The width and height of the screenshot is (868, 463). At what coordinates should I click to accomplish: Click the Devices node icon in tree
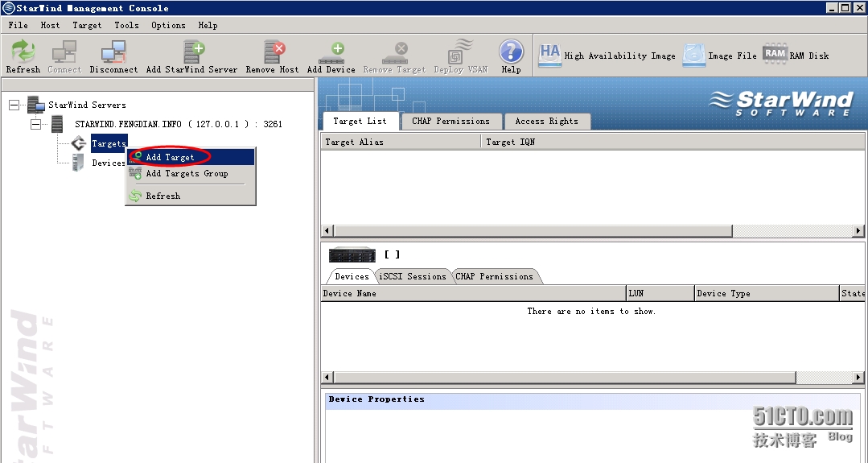pos(78,163)
